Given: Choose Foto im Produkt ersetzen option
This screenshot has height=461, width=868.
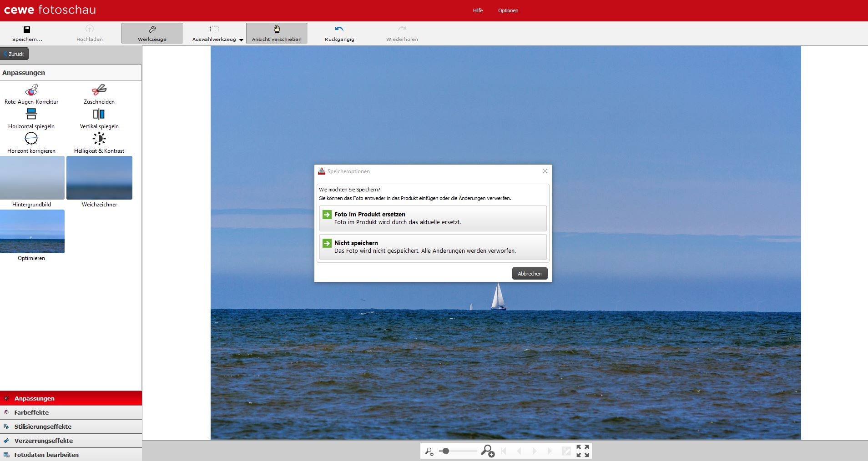Looking at the screenshot, I should (x=433, y=218).
